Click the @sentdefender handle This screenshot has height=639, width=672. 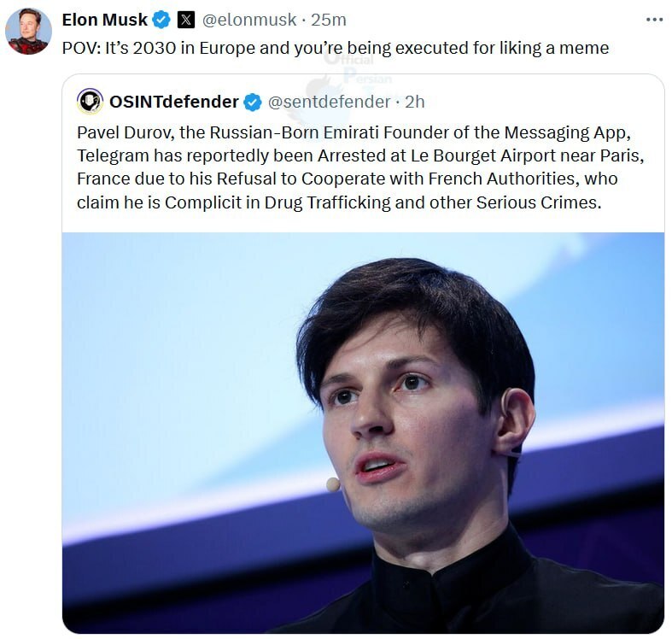(x=330, y=103)
